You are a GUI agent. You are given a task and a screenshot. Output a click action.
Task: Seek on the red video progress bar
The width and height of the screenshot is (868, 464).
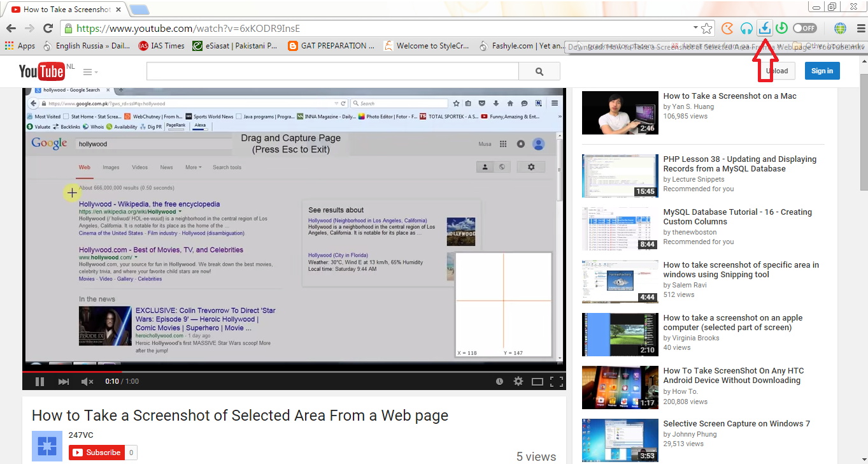pos(293,371)
